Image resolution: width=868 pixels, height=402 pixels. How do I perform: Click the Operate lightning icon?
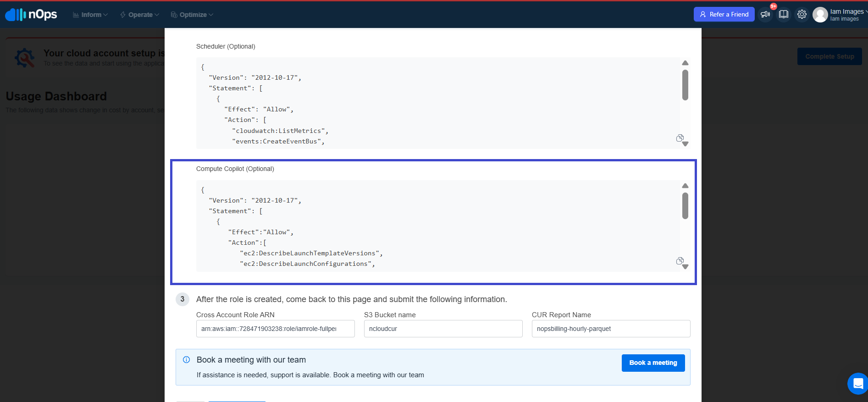[x=123, y=15]
